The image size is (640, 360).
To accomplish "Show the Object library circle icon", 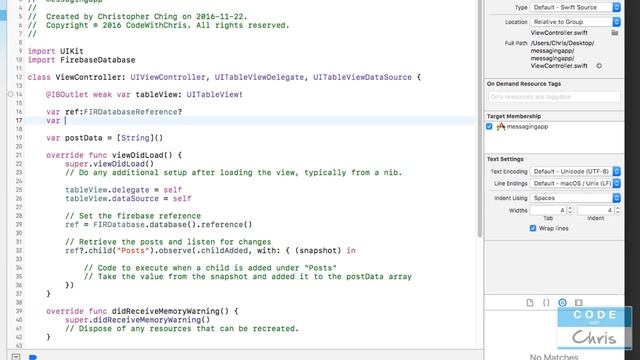I will point(562,302).
